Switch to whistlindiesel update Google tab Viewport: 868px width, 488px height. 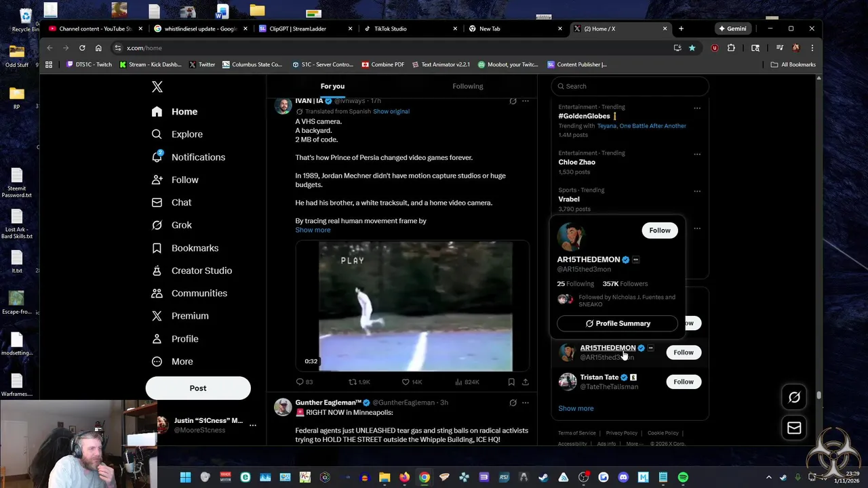pos(200,28)
